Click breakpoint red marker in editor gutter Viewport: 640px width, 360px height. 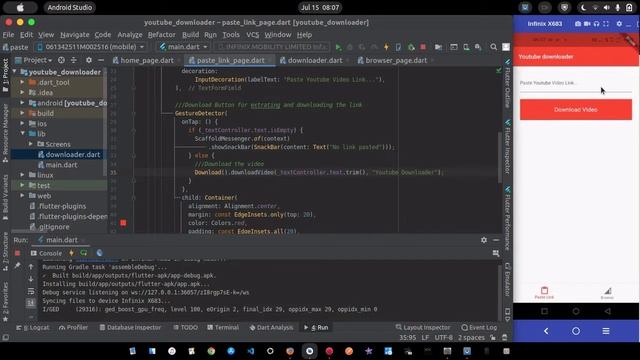tap(123, 223)
